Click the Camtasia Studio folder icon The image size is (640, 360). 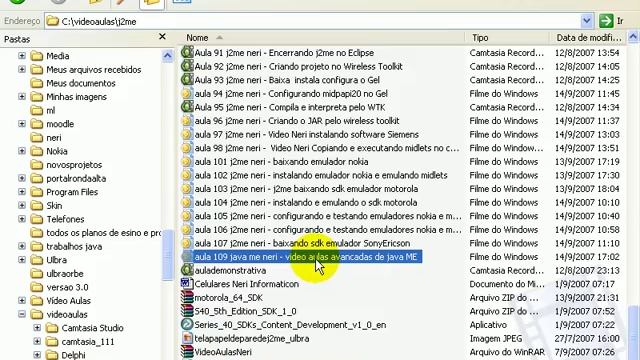(52, 328)
